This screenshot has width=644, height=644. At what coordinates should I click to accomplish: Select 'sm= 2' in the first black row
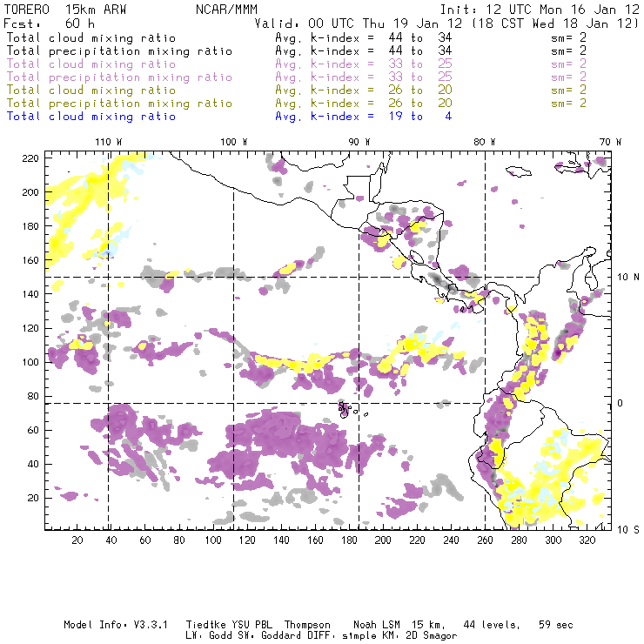point(568,37)
